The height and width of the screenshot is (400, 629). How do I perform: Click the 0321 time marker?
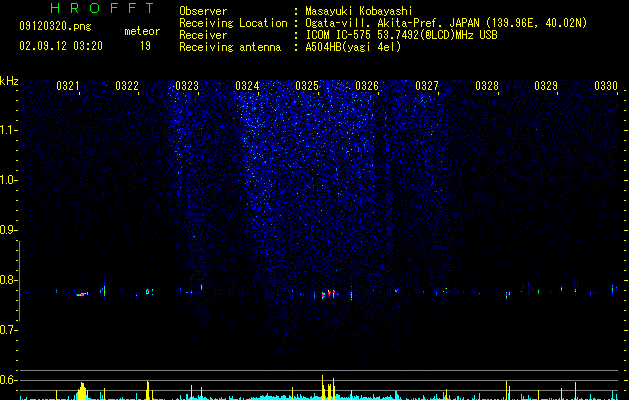(x=67, y=86)
